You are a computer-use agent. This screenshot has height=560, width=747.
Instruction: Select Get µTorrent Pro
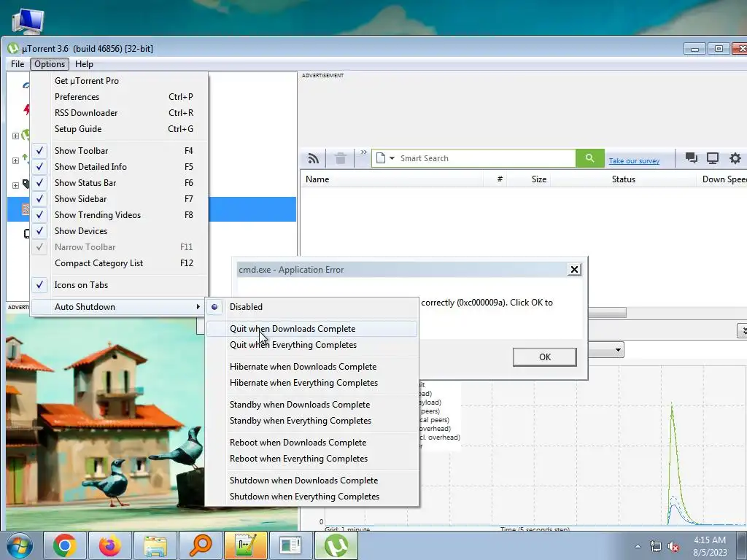click(x=119, y=81)
